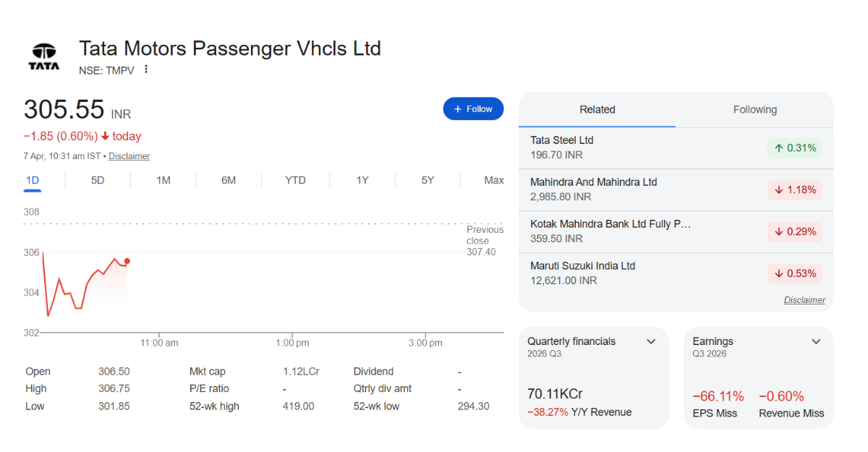
Task: Select the Related tab
Action: pos(597,110)
